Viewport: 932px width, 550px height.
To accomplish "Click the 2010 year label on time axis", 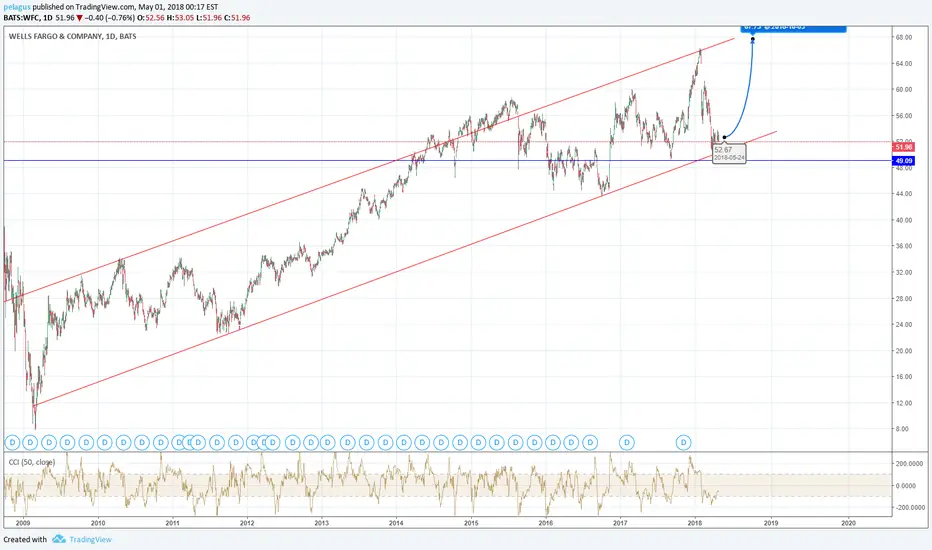I will point(98,523).
